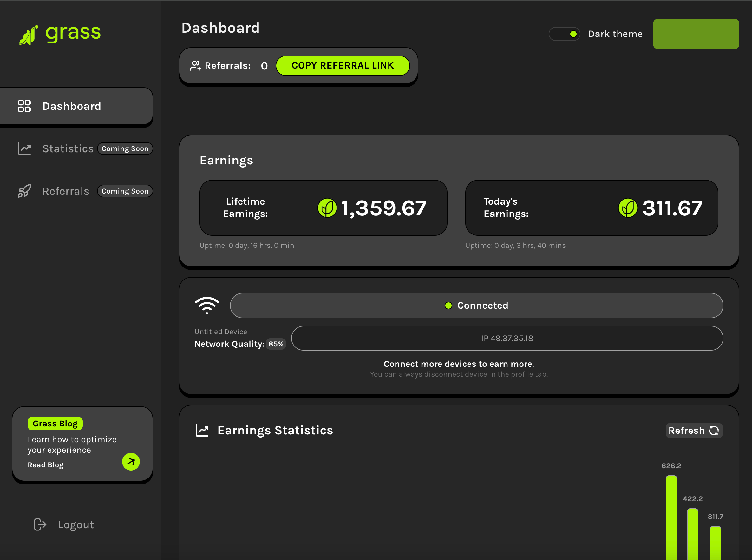
Task: Click the blank green button at top right
Action: (x=696, y=34)
